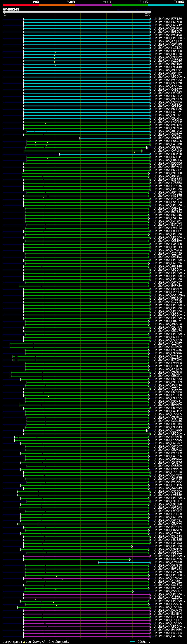Viewport: 187px width, 644px height.
Task: Select the Large gaps legend text
Action: tap(36, 642)
